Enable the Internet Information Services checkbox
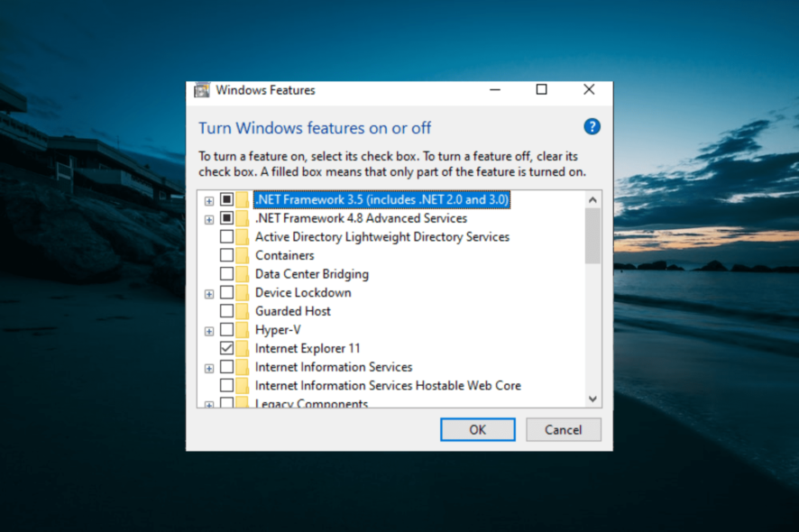The image size is (799, 532). click(226, 367)
